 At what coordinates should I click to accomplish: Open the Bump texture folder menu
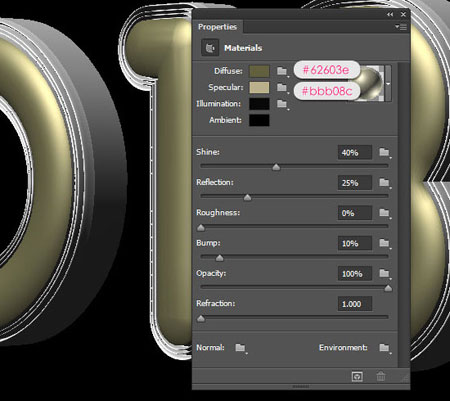[x=385, y=243]
